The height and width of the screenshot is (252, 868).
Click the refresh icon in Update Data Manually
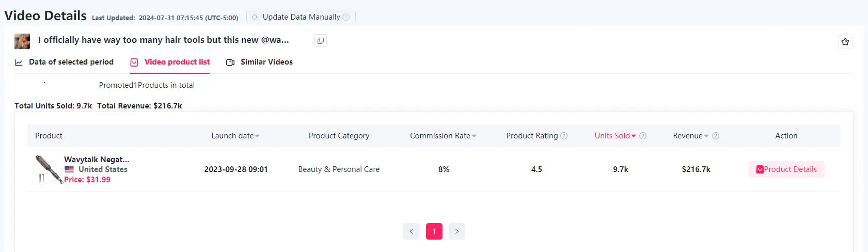coord(255,17)
